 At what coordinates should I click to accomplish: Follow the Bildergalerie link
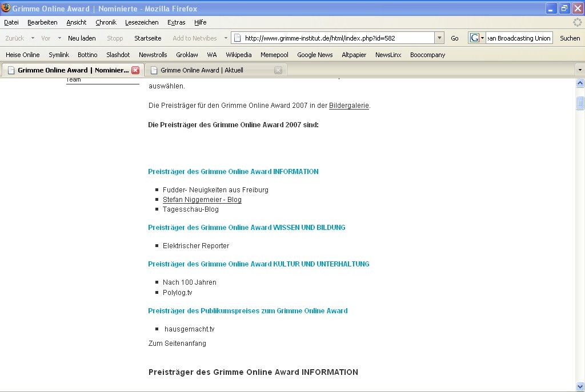tap(349, 106)
